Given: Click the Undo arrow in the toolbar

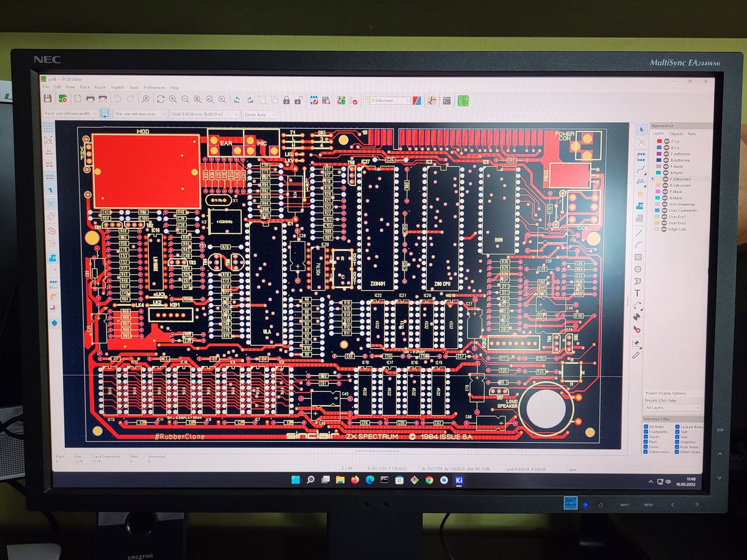Looking at the screenshot, I should (x=118, y=99).
